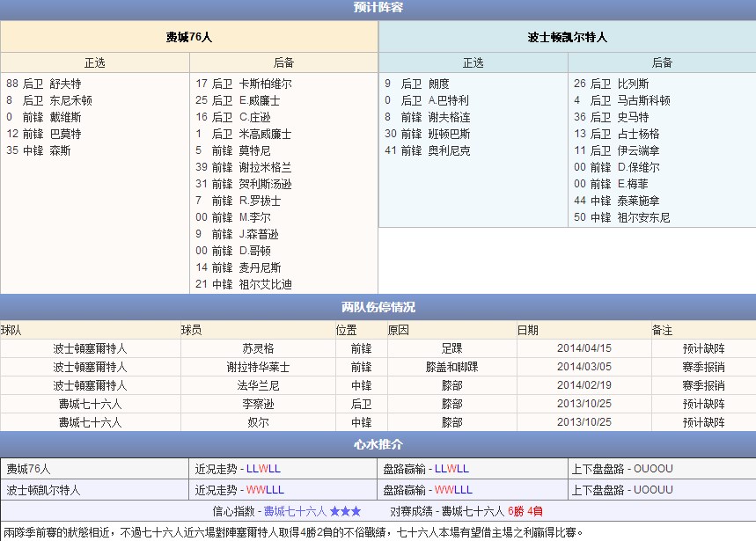This screenshot has width=756, height=541.
Task: Click bench player 'E.威廉士'
Action: pyautogui.click(x=260, y=100)
